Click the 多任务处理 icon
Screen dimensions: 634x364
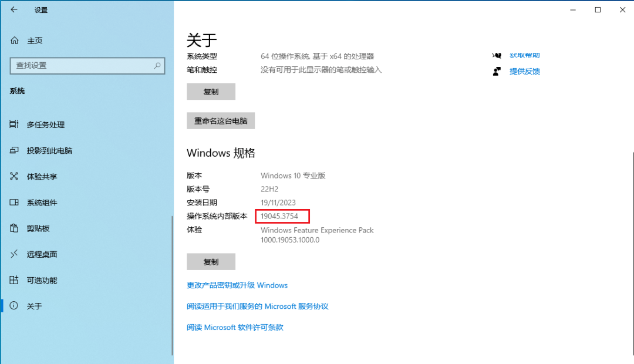click(x=14, y=124)
